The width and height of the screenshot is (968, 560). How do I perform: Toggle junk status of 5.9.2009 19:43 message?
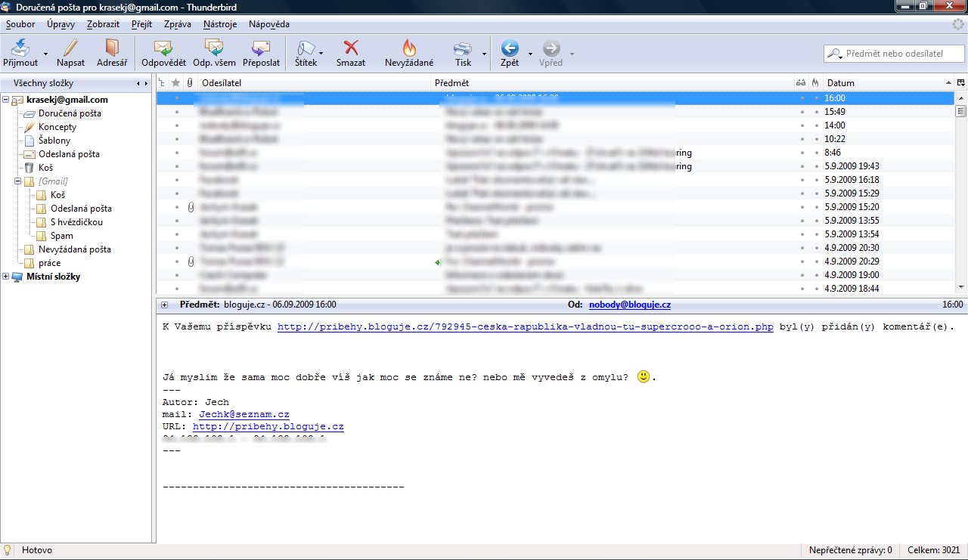click(x=816, y=166)
